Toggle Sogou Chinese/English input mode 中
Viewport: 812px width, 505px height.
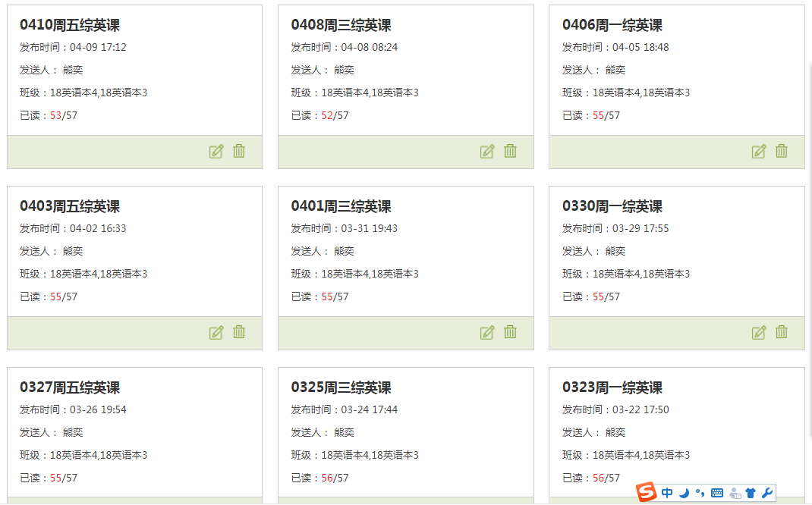667,493
